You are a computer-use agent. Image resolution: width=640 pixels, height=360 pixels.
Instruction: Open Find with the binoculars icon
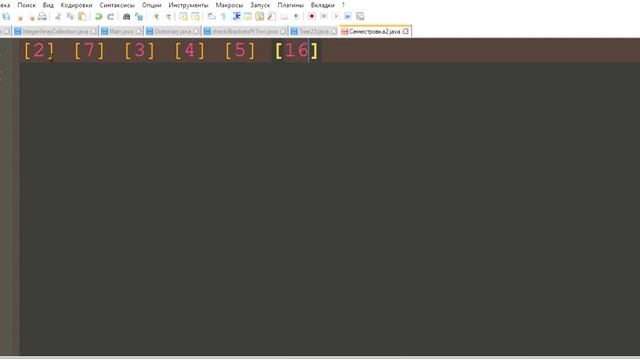coord(127,16)
